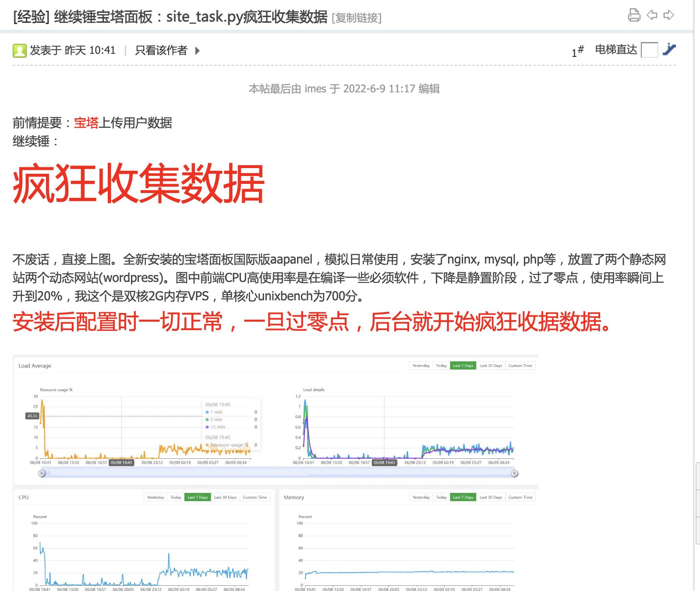Click the Memory panel title
Image resolution: width=700 pixels, height=591 pixels.
[x=294, y=497]
